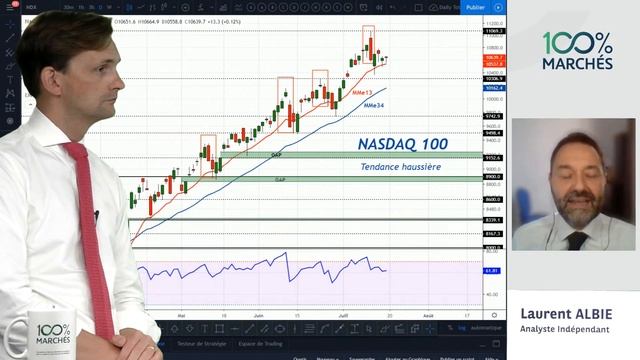Select the round icons tool in left sidebar
Screen dimensions: 640x360
(10, 121)
